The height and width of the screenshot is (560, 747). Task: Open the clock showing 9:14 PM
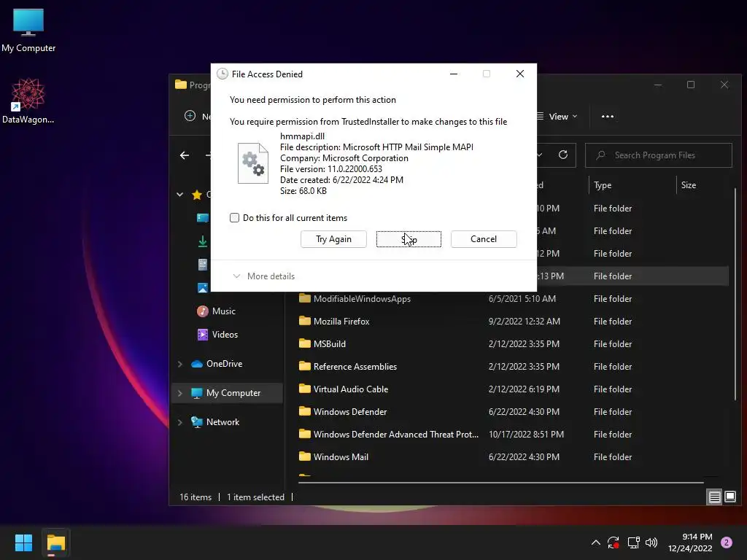pyautogui.click(x=690, y=542)
